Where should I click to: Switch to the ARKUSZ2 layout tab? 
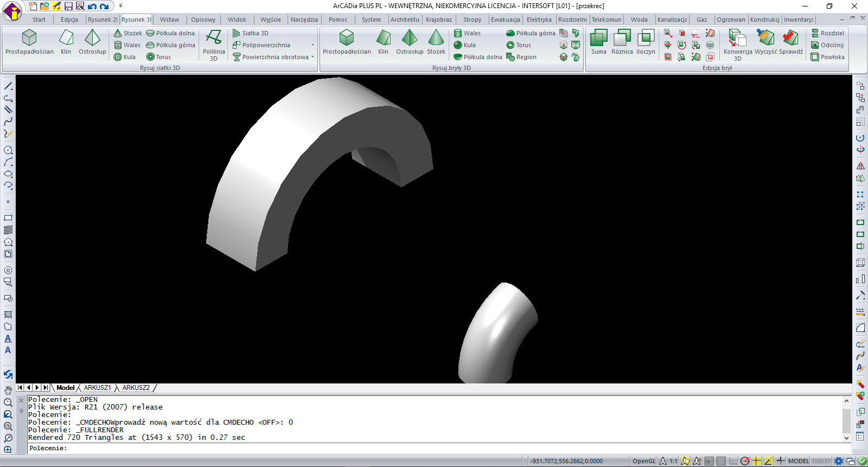[136, 388]
